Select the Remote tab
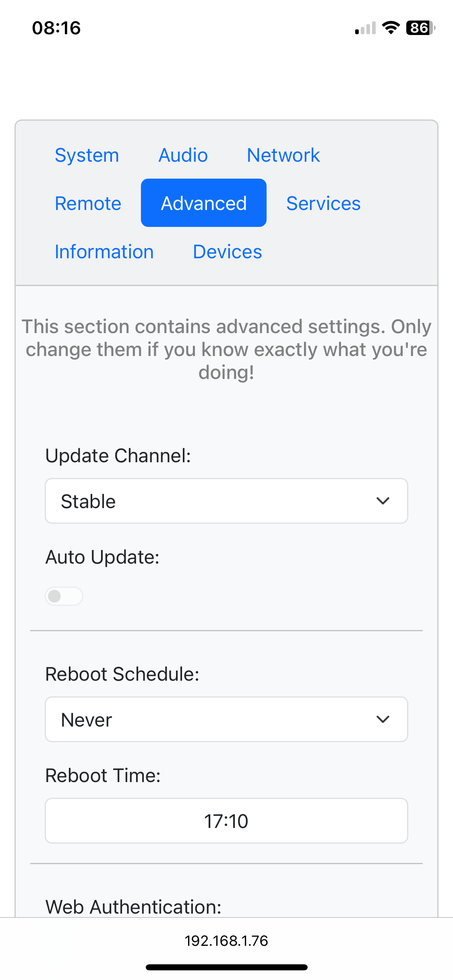Screen dimensions: 453x980 coord(88,204)
